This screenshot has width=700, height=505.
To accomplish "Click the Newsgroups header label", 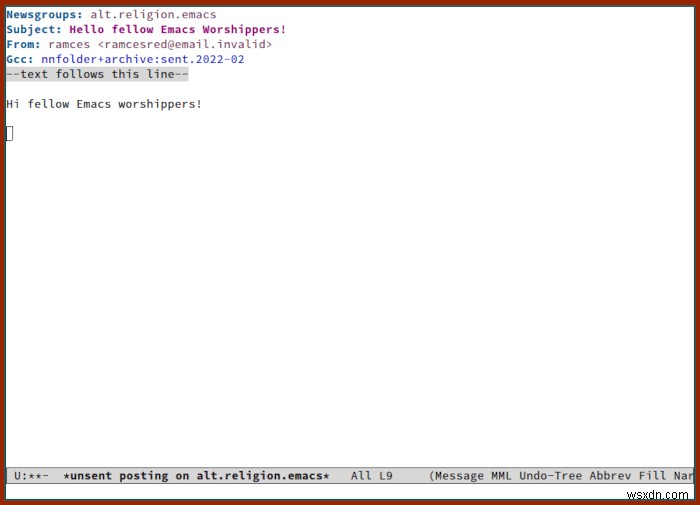I will tap(44, 15).
